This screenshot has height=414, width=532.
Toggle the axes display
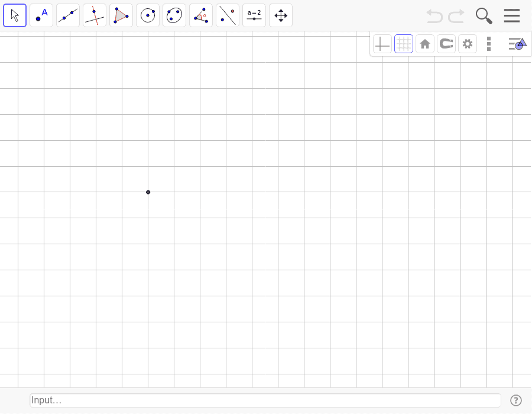tap(382, 44)
